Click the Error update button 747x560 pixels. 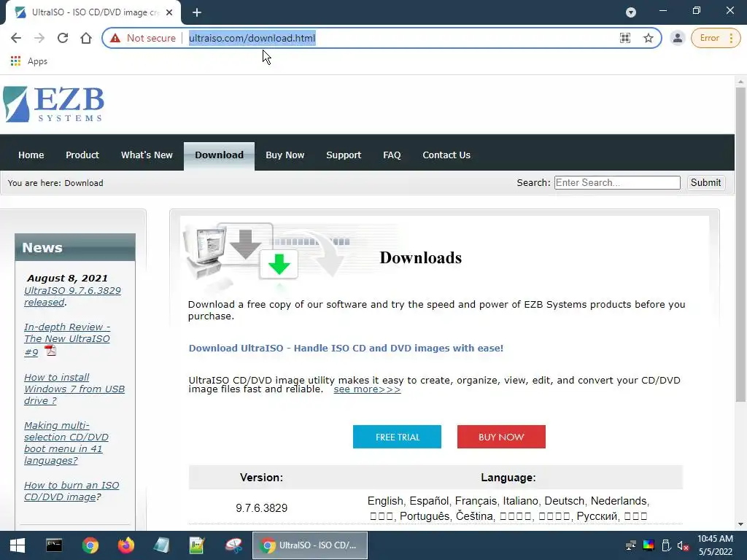click(x=709, y=38)
